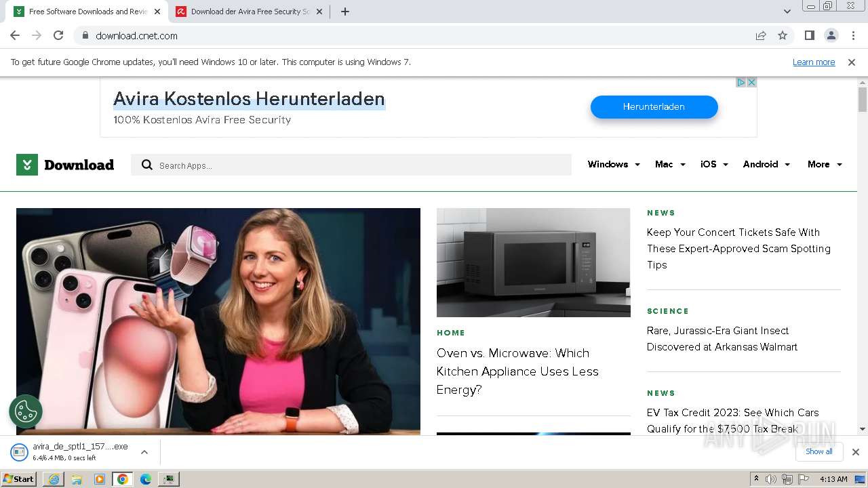Dismiss the Chrome update notification bar
Image resolution: width=868 pixels, height=488 pixels.
pos(852,62)
